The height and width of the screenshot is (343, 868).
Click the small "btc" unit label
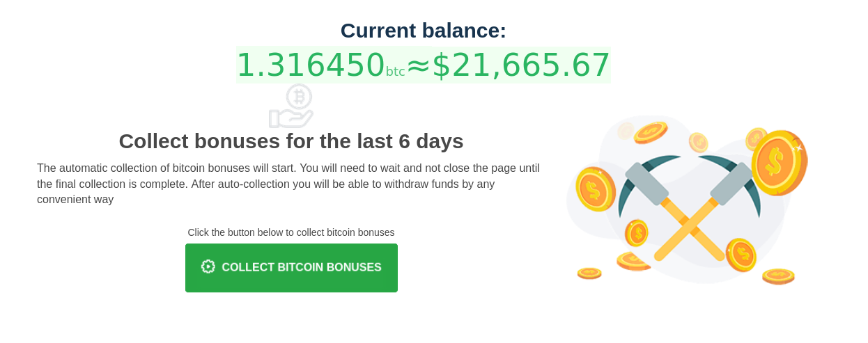[x=395, y=72]
